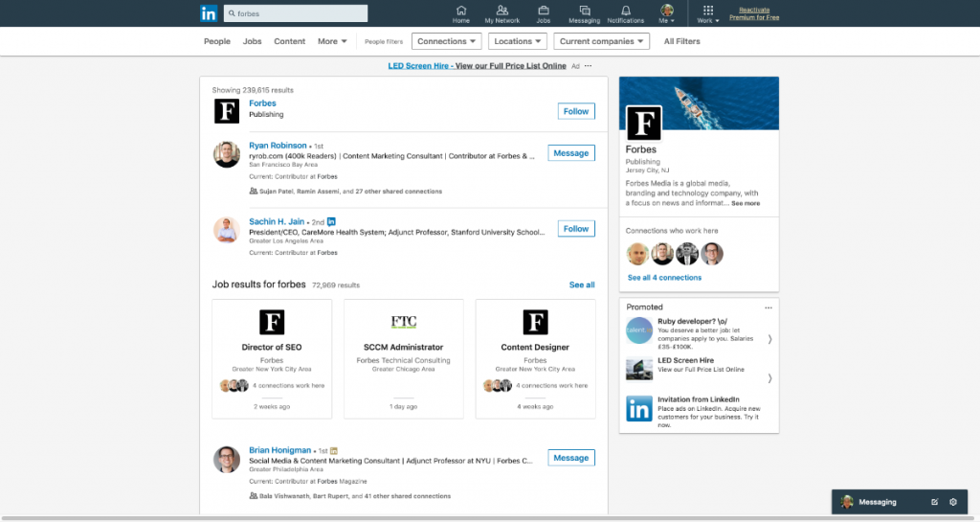Open Messaging settings gear icon

click(x=953, y=502)
